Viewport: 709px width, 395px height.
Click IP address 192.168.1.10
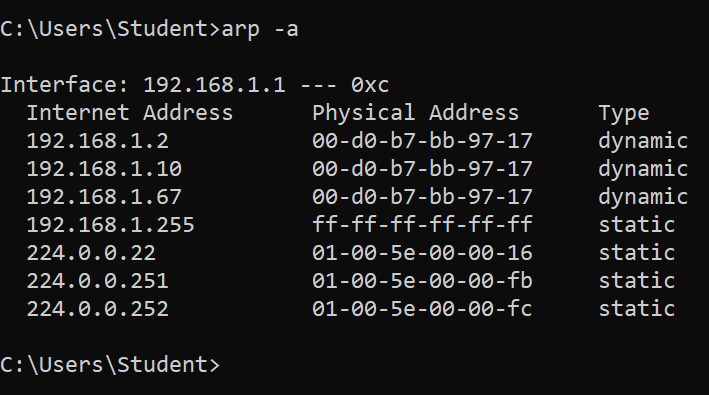[104, 169]
